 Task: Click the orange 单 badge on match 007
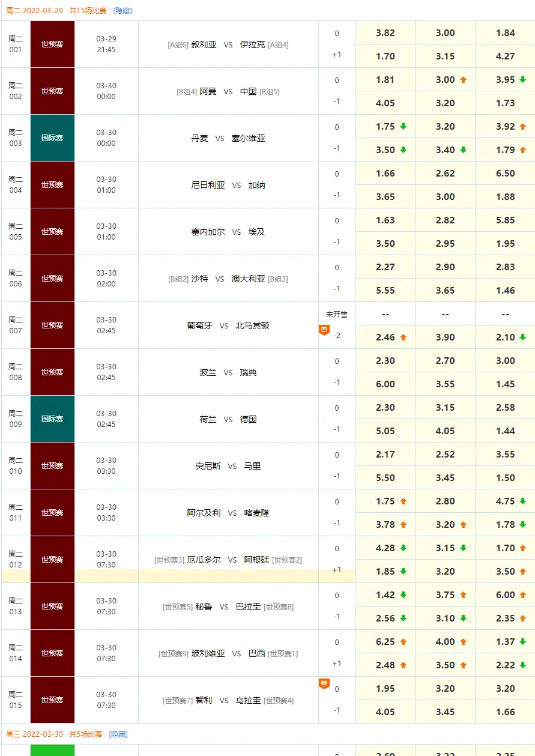324,330
